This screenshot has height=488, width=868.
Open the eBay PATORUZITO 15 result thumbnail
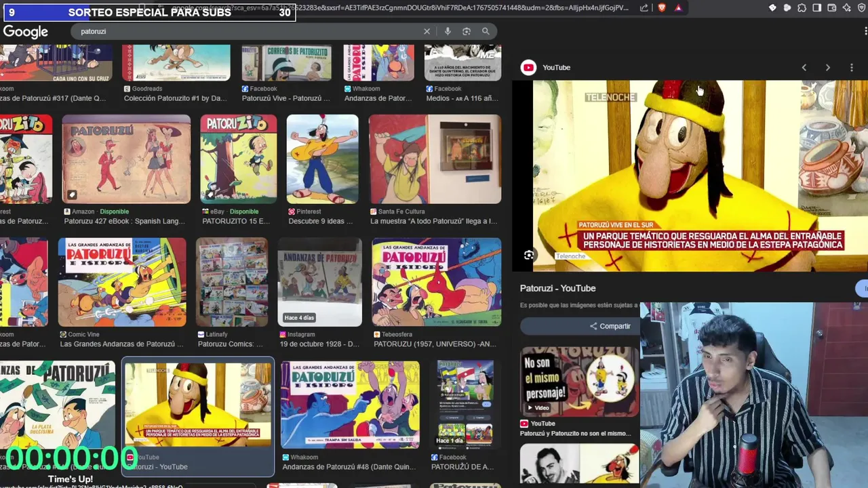[x=238, y=159]
